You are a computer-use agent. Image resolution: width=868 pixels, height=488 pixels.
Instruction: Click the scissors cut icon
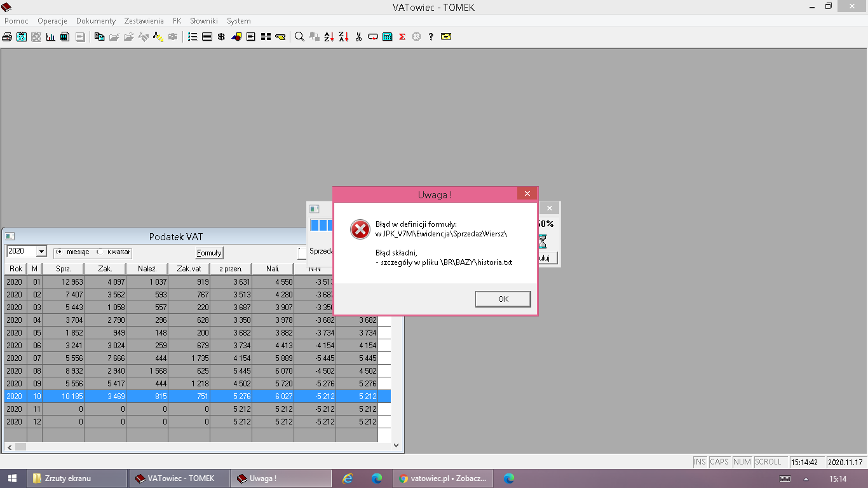coord(358,37)
